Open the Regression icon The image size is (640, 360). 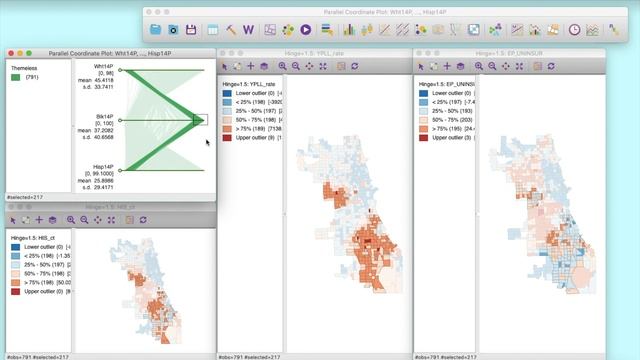coord(613,29)
